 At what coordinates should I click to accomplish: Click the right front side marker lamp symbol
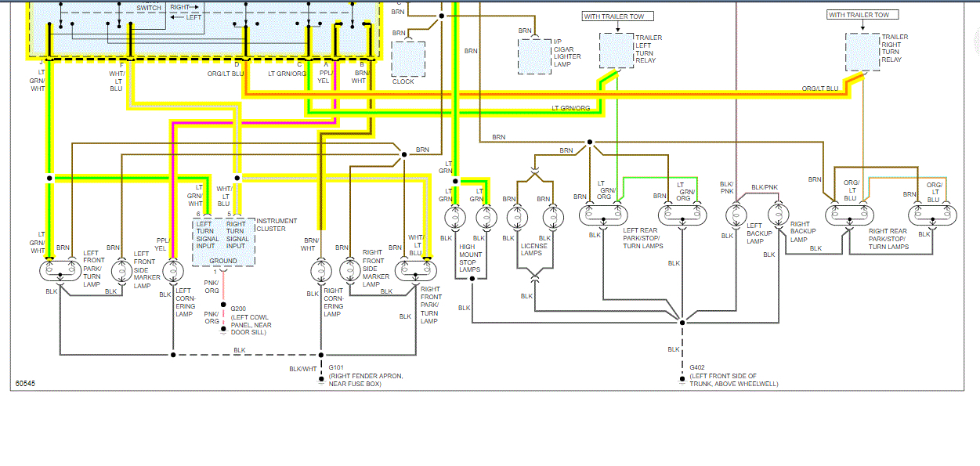[349, 271]
